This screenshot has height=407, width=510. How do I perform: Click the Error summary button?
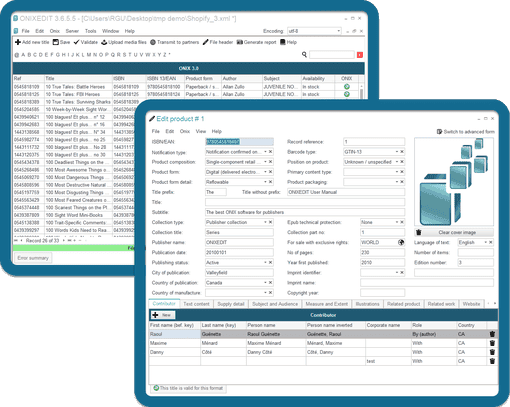point(33,258)
